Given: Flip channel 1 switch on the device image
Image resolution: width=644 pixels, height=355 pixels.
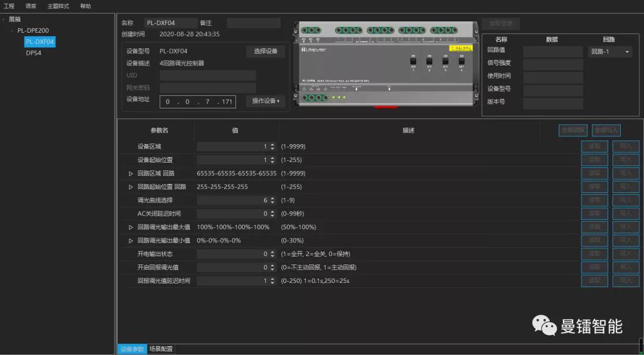Looking at the screenshot, I should click(413, 61).
